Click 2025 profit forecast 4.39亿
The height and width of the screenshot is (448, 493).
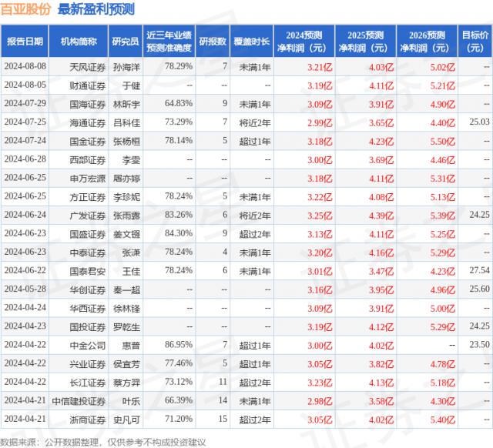(381, 216)
